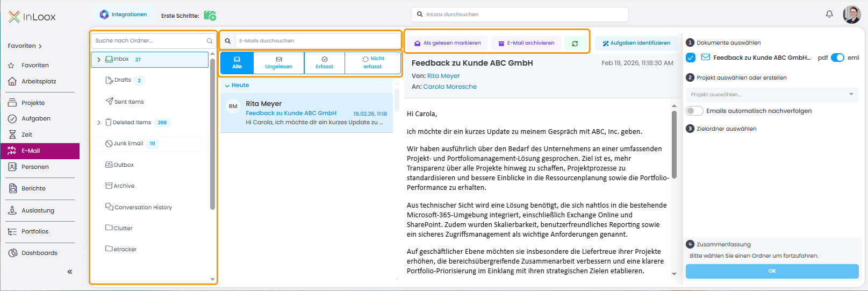The height and width of the screenshot is (291, 868).
Task: Select the Drafts folder
Action: click(x=123, y=80)
